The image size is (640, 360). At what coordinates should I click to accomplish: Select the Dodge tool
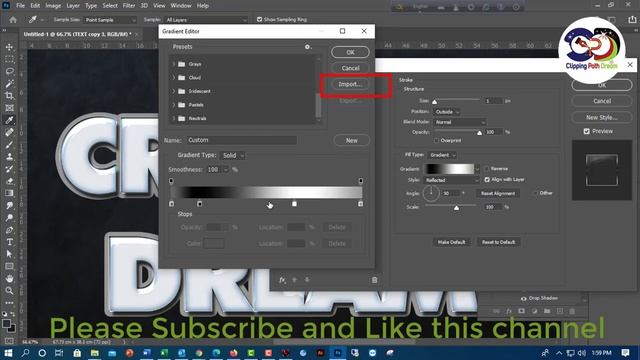9,218
